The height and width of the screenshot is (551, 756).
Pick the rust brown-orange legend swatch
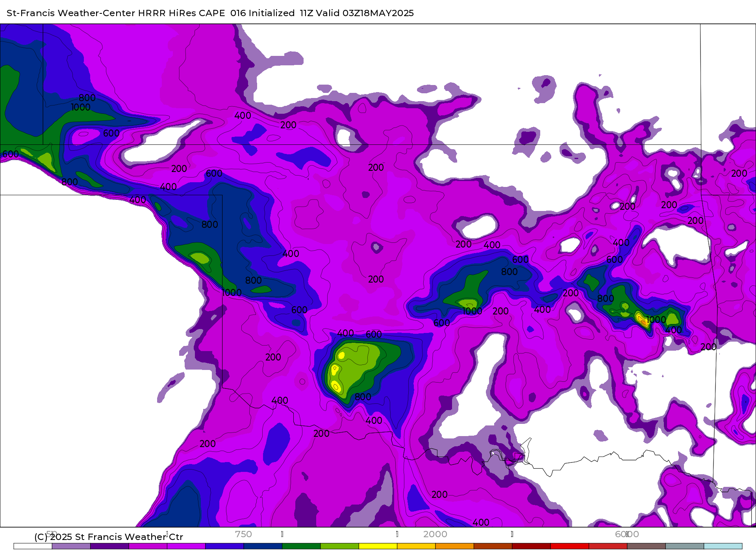click(493, 546)
